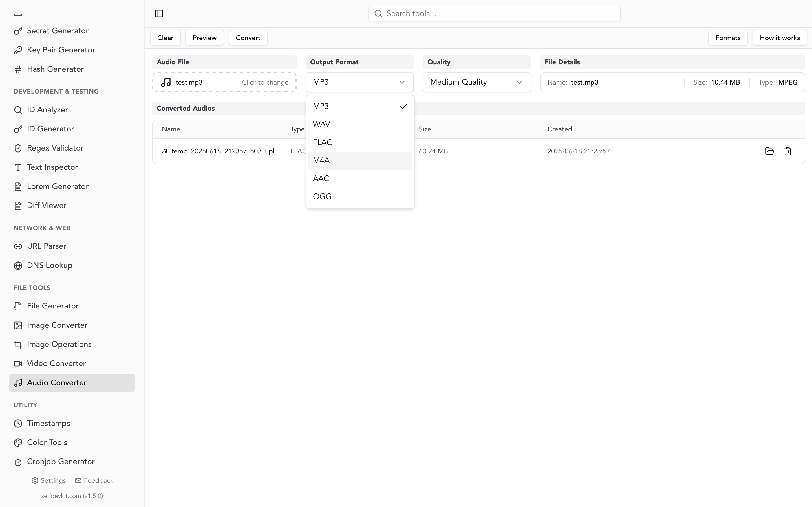Click the Convert button
The image size is (812, 507).
[248, 38]
